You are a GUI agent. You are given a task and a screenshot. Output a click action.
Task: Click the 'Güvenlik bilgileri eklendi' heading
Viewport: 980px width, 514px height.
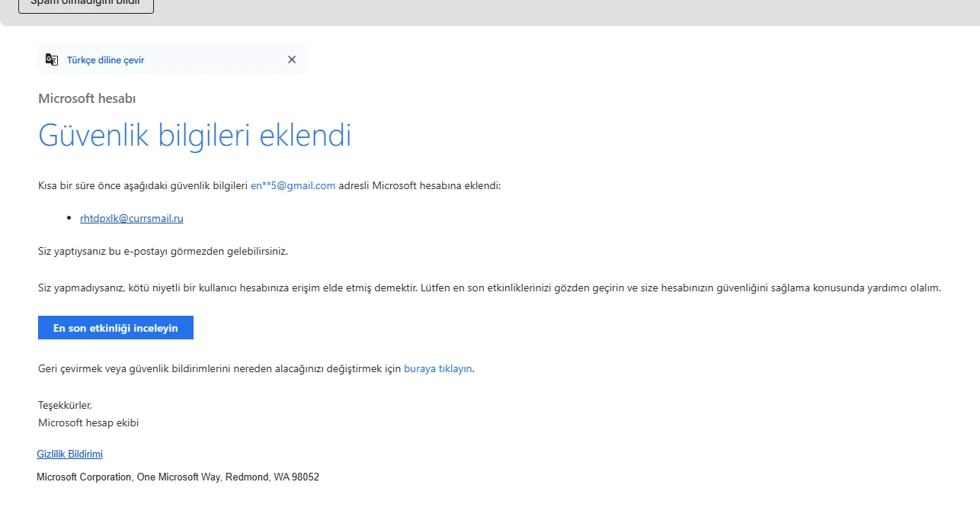[x=195, y=136]
